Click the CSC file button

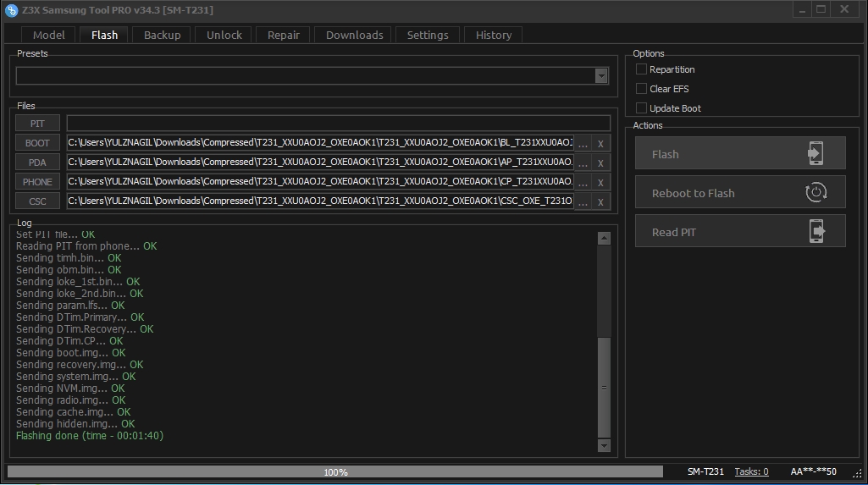37,201
